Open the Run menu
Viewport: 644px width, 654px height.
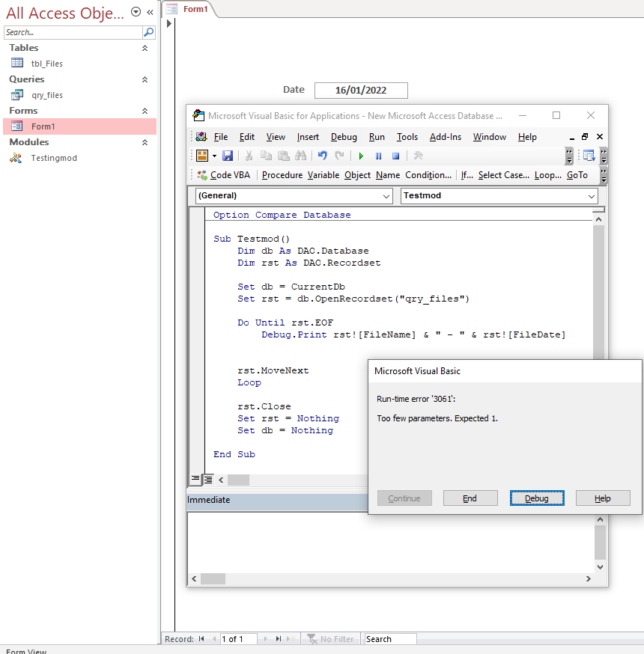(x=377, y=137)
